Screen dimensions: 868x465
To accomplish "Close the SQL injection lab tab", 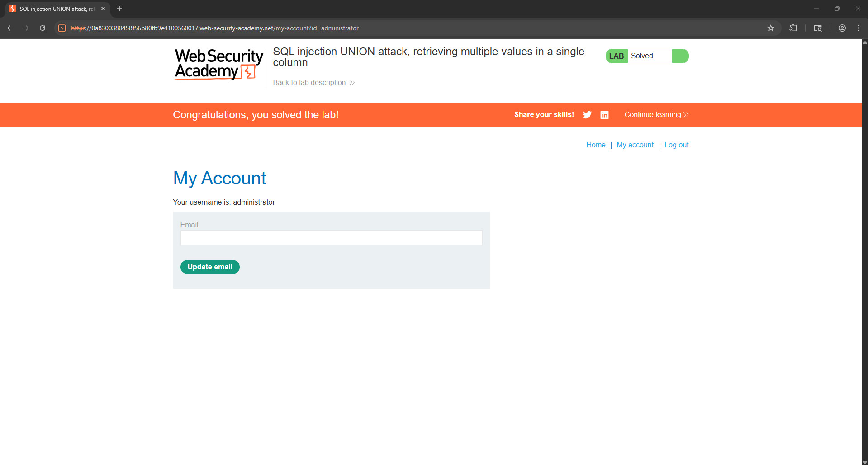I will pos(103,9).
